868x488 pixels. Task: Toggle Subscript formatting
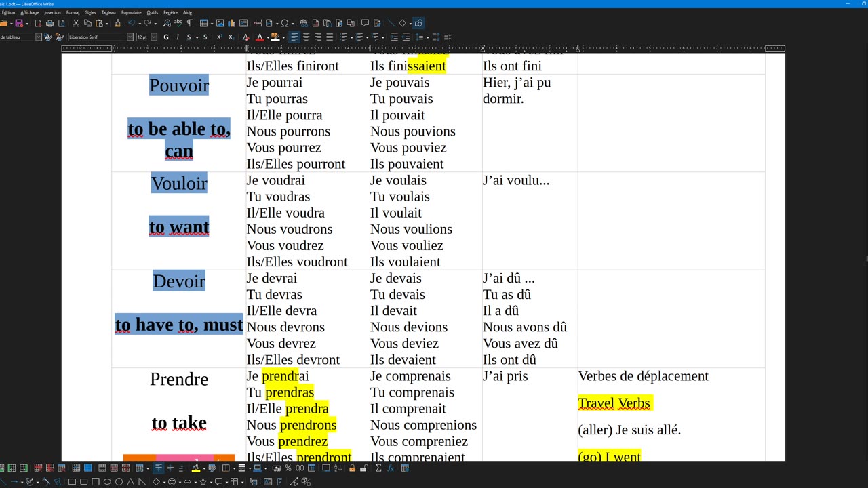pos(231,37)
